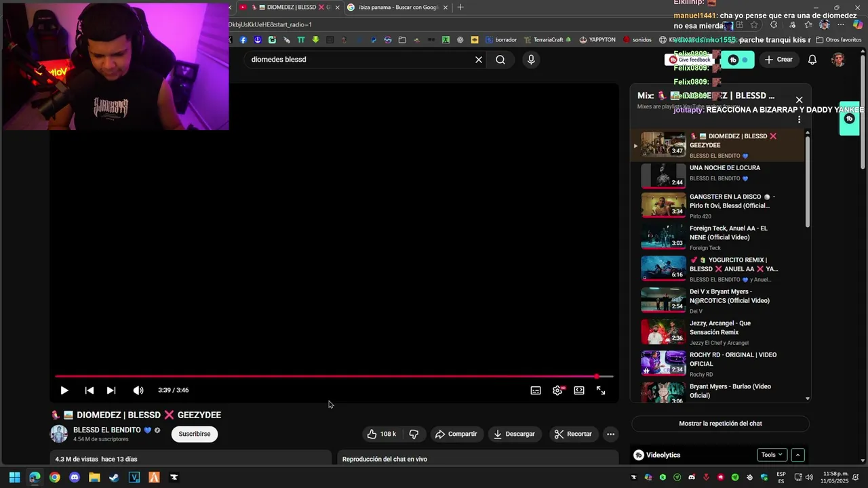
Task: Open the Facebook bookmark icon
Action: click(x=243, y=40)
